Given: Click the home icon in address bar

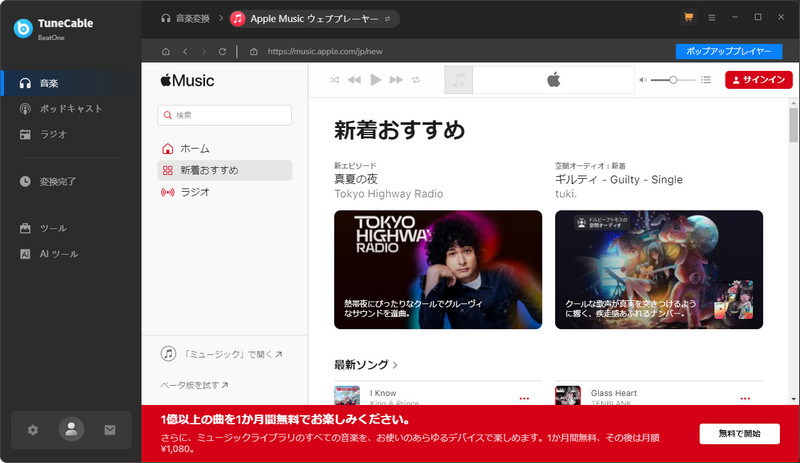Looking at the screenshot, I should [166, 52].
